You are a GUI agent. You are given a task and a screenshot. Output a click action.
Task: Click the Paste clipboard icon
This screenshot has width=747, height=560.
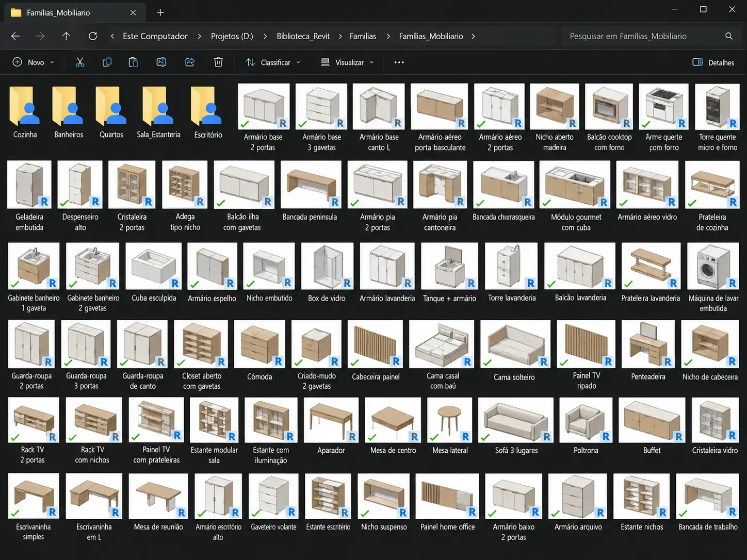[x=133, y=62]
